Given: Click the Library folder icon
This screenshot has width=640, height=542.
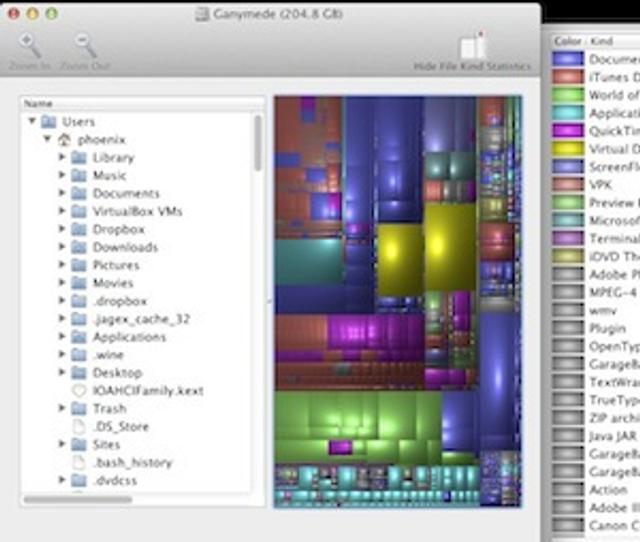Looking at the screenshot, I should [x=79, y=158].
